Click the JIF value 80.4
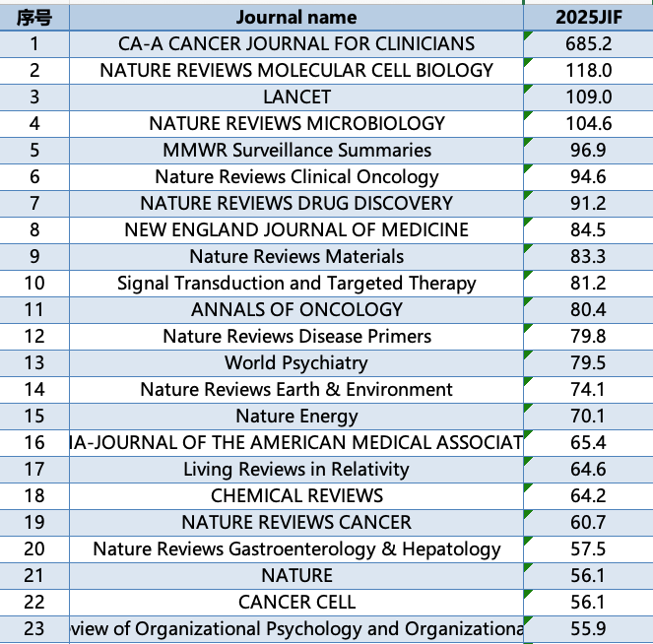This screenshot has width=653, height=644. (588, 310)
